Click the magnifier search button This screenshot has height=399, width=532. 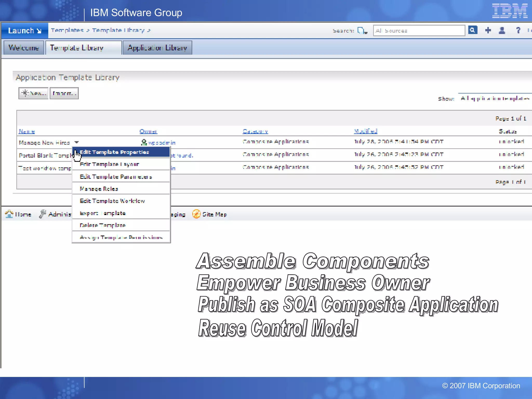pyautogui.click(x=473, y=30)
